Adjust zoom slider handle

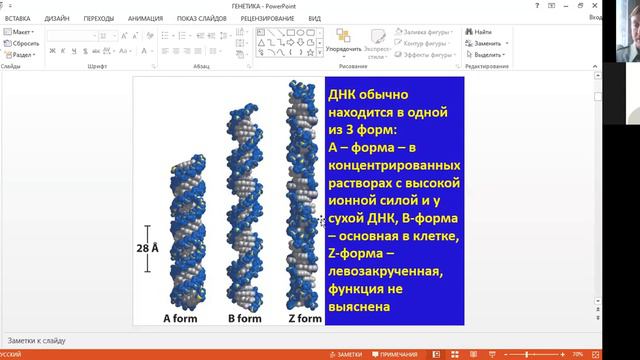point(527,354)
